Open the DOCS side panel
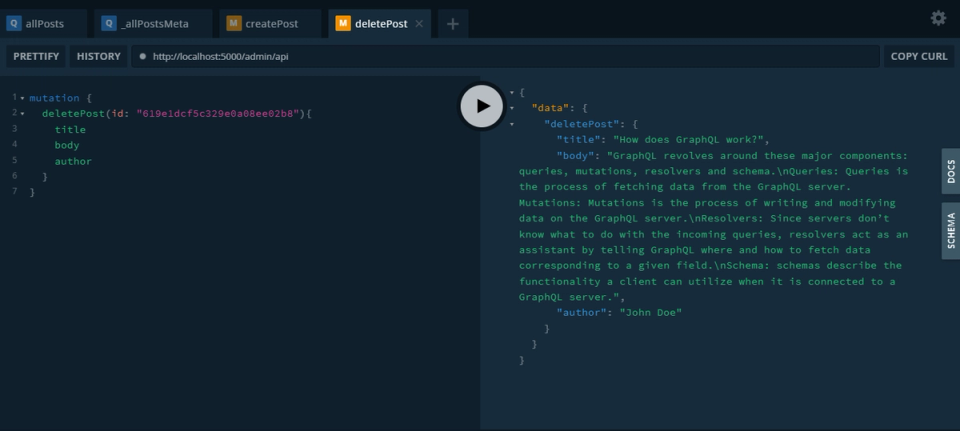 951,171
